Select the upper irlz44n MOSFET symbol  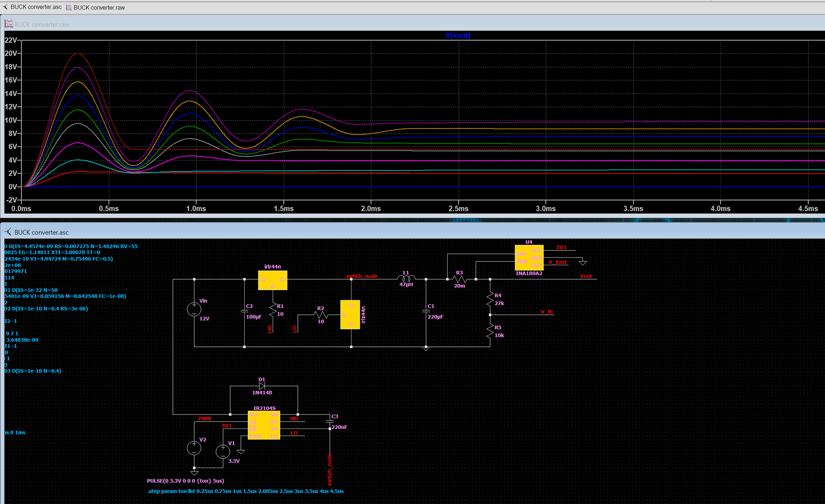pyautogui.click(x=272, y=280)
